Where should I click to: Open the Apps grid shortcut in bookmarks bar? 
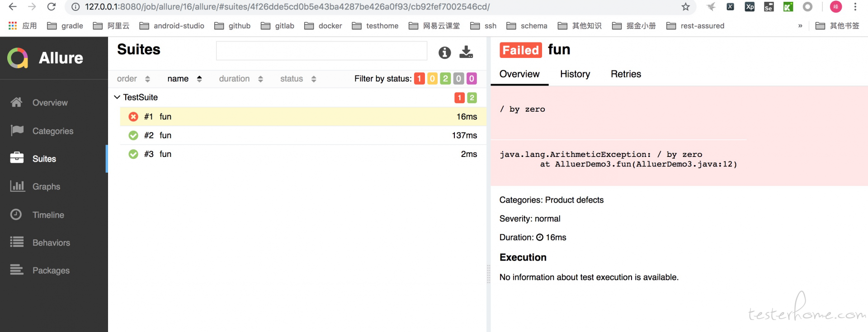point(13,26)
